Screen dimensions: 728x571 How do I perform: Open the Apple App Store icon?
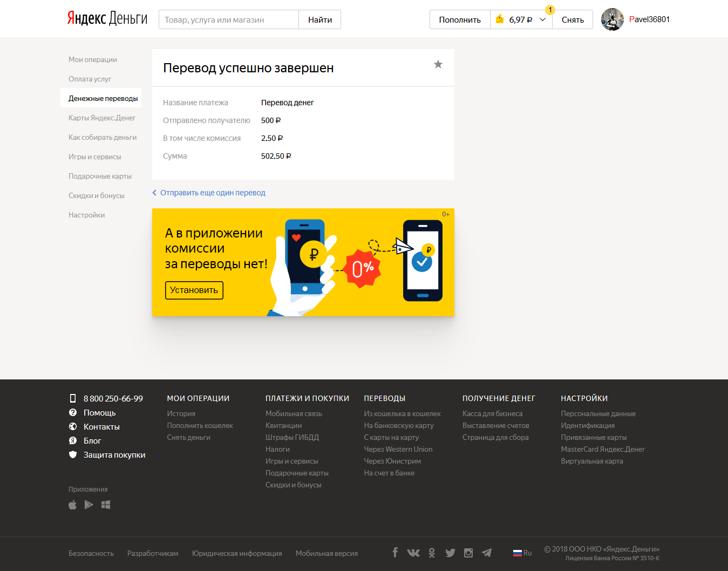(73, 505)
